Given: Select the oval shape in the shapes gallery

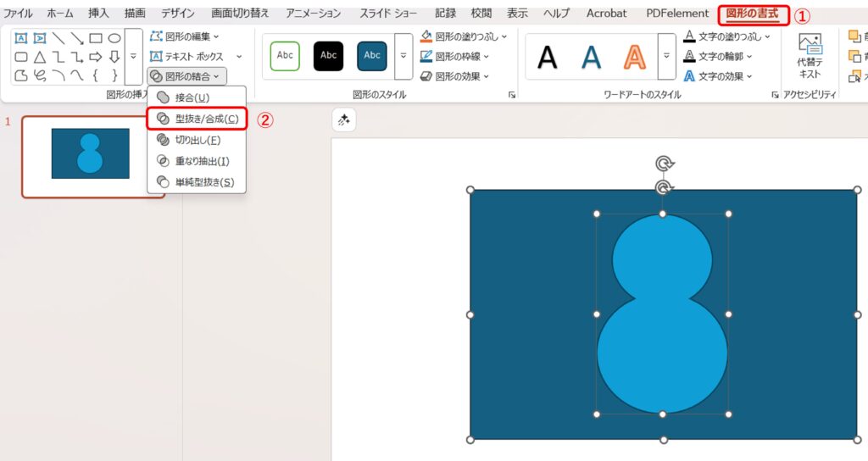Looking at the screenshot, I should point(114,38).
